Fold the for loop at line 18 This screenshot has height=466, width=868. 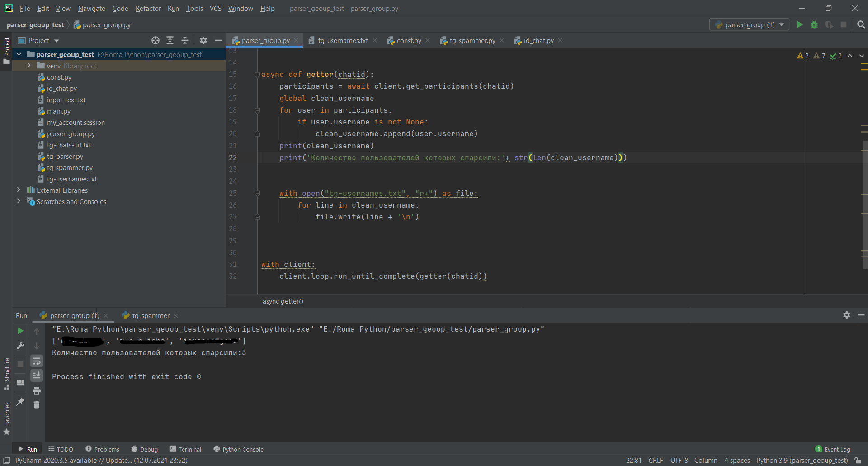coord(257,110)
